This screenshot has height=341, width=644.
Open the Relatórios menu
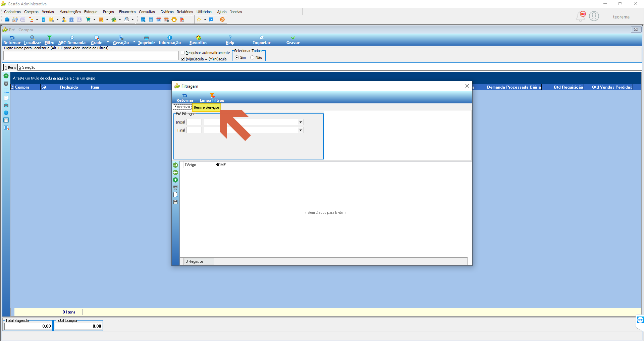[185, 12]
